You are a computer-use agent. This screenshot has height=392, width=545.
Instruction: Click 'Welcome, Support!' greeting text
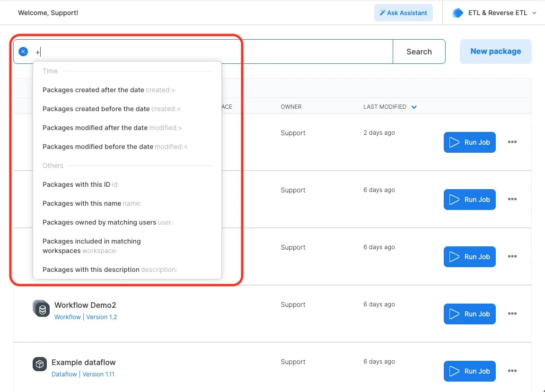click(48, 13)
